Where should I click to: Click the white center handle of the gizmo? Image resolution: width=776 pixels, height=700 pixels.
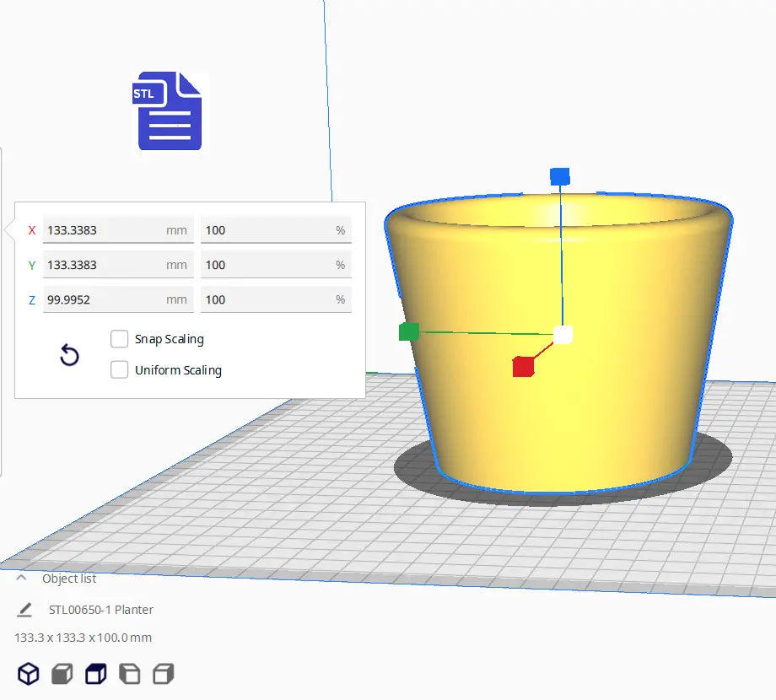562,334
